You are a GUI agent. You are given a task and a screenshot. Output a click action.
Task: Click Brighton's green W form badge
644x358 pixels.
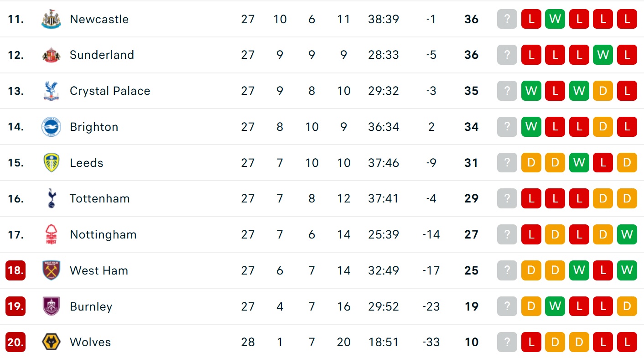coord(531,127)
